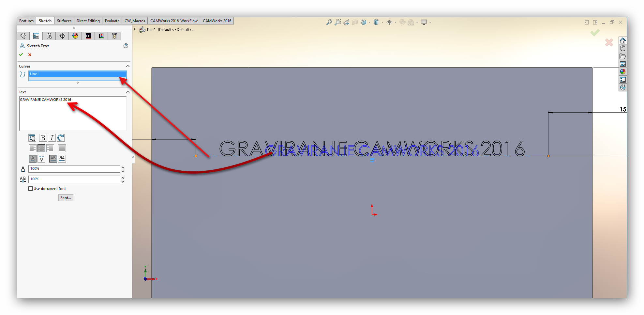Open the Display Manager color ball tab
644x315 pixels.
[x=75, y=36]
